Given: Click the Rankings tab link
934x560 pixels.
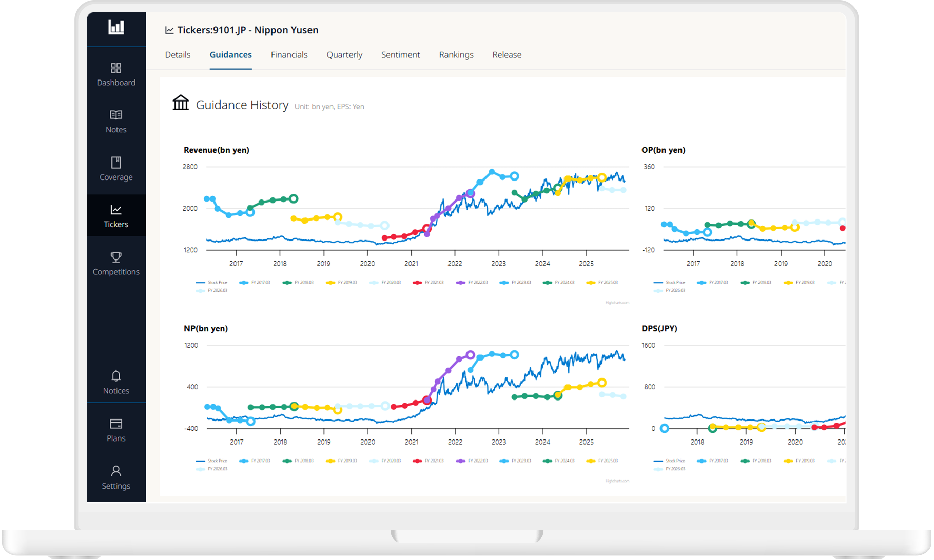Looking at the screenshot, I should pyautogui.click(x=456, y=55).
